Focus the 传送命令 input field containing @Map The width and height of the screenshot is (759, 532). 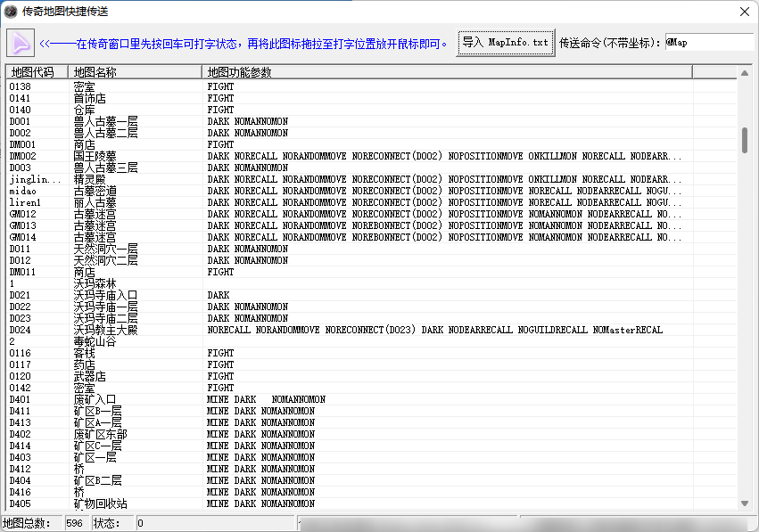click(708, 42)
